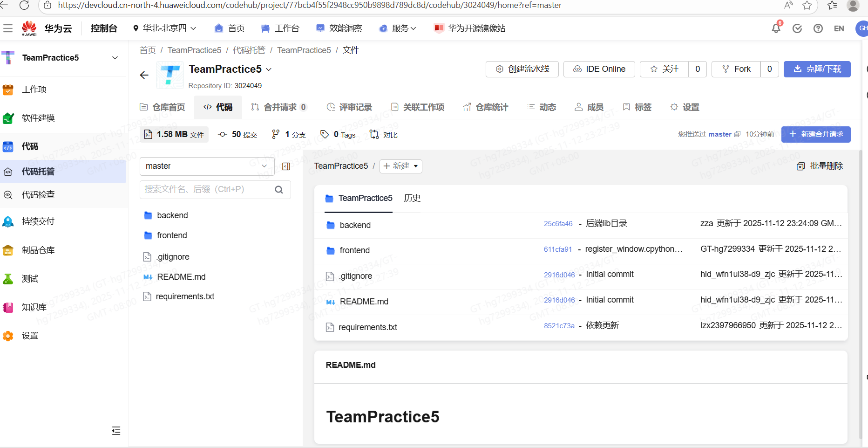Viewport: 868px width, 448px height.
Task: Open the 制品仓库 panel
Action: tap(38, 250)
